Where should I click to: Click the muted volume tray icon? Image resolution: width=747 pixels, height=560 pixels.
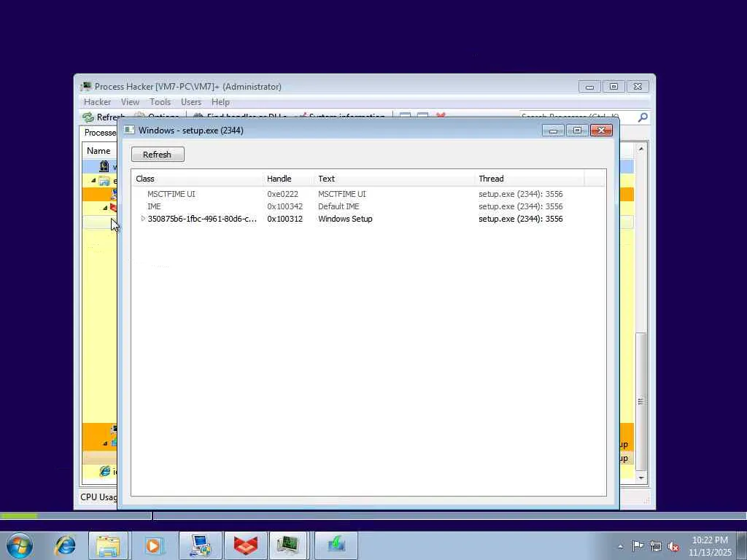[673, 546]
